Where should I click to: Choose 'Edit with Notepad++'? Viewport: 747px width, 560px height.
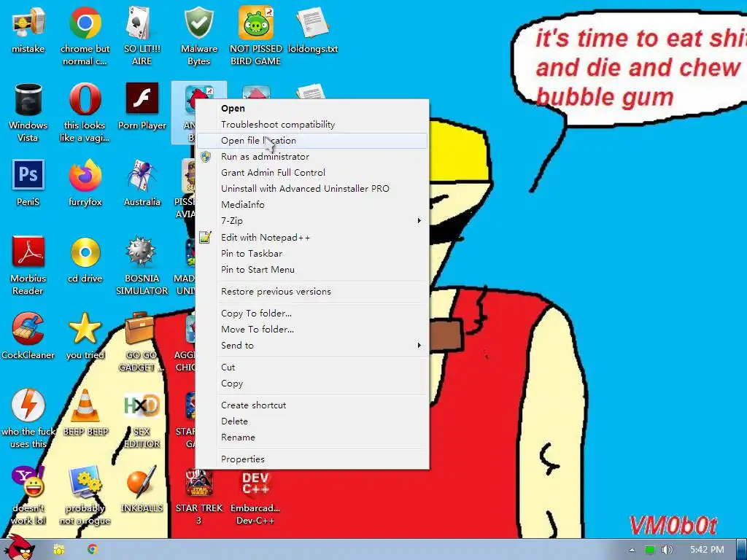[x=312, y=237]
